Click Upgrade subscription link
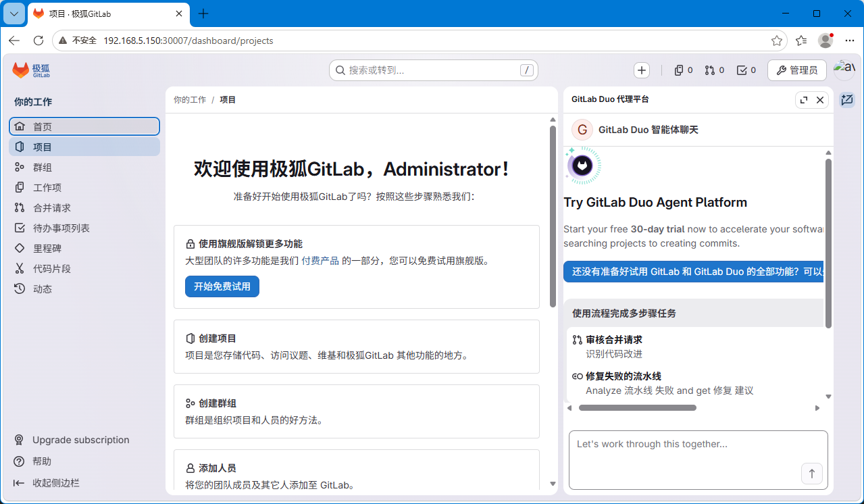The image size is (864, 504). [x=81, y=440]
